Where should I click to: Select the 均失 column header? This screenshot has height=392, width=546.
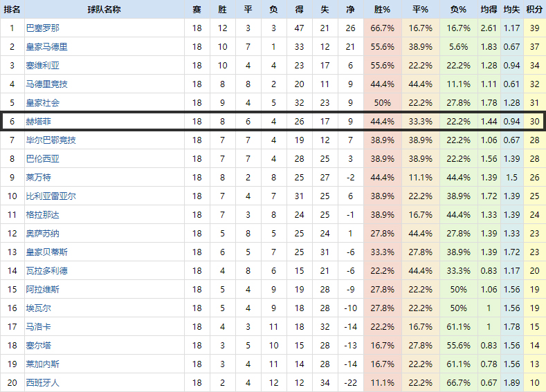point(511,10)
